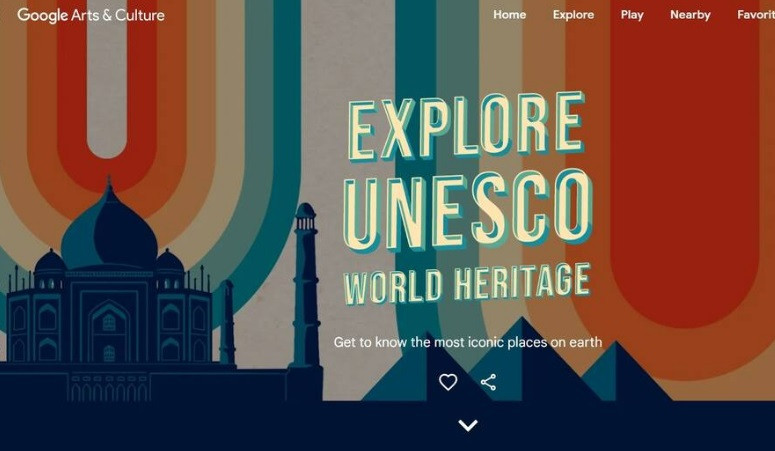Go to the Explore tab
The image size is (775, 451).
[x=573, y=15]
